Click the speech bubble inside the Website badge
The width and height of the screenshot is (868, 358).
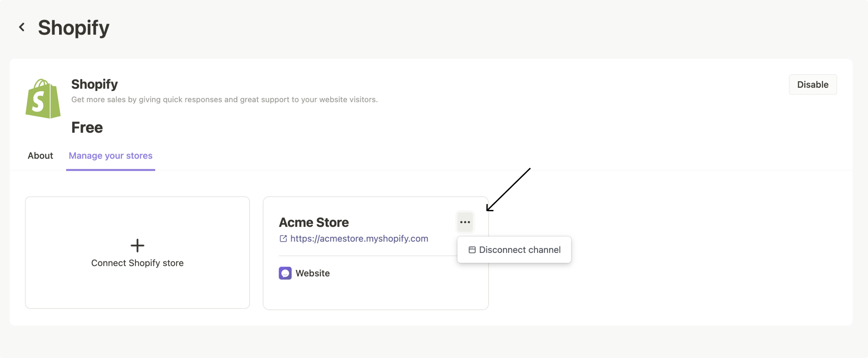click(x=285, y=273)
